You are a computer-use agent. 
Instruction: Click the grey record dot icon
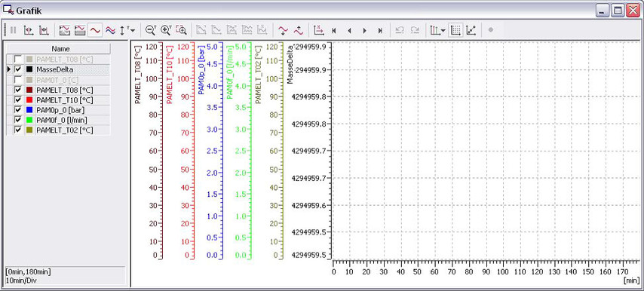490,30
